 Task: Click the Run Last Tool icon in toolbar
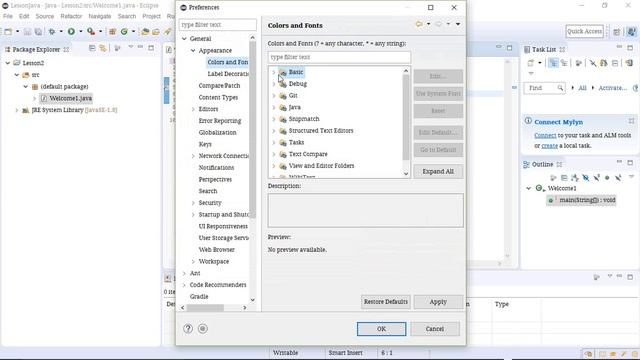(91, 31)
